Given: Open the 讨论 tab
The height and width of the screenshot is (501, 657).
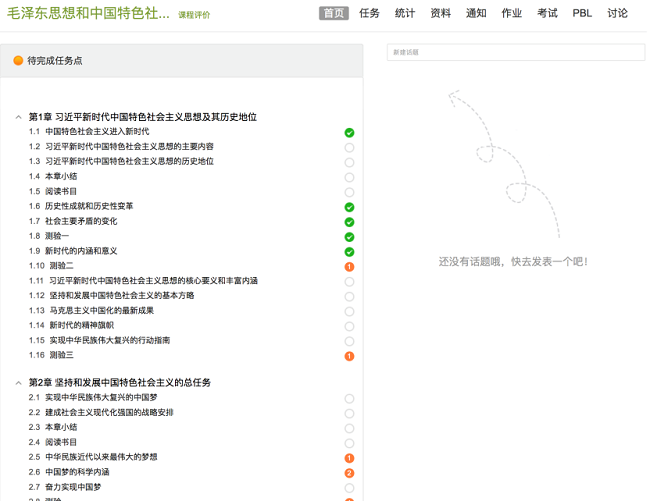Looking at the screenshot, I should (x=617, y=13).
